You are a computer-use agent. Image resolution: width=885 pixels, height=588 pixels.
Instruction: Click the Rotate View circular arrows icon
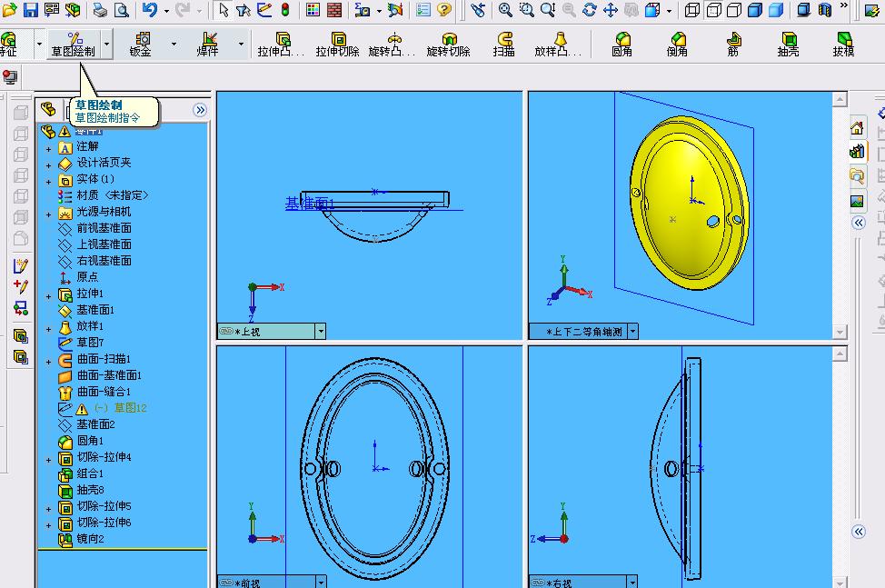click(590, 10)
